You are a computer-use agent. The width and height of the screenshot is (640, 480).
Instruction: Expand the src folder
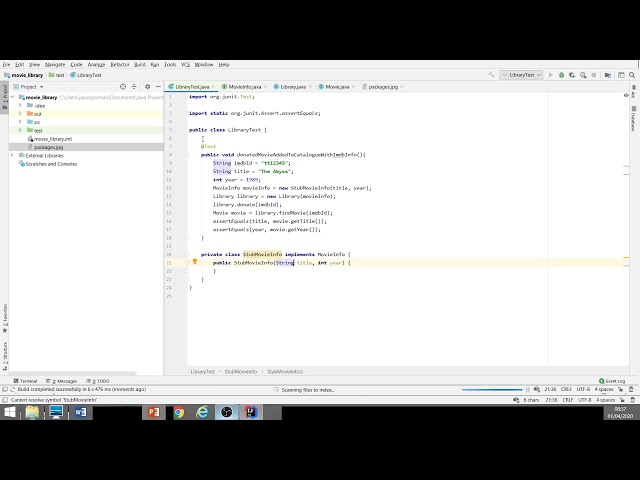click(20, 122)
